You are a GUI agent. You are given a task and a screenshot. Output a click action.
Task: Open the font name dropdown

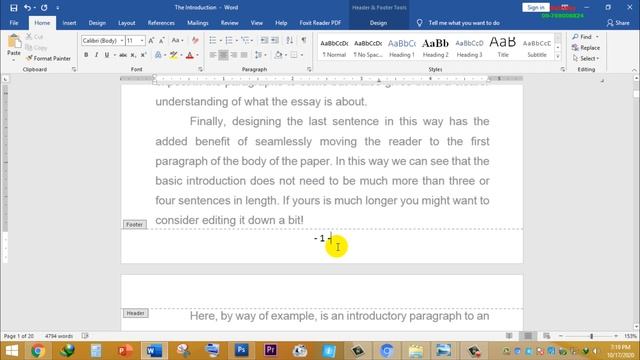click(122, 40)
